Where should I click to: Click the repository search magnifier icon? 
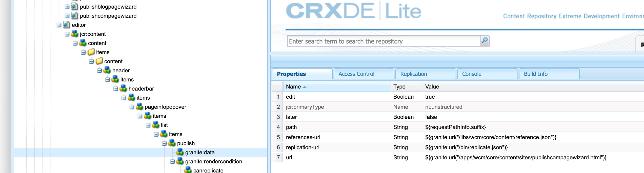[485, 41]
